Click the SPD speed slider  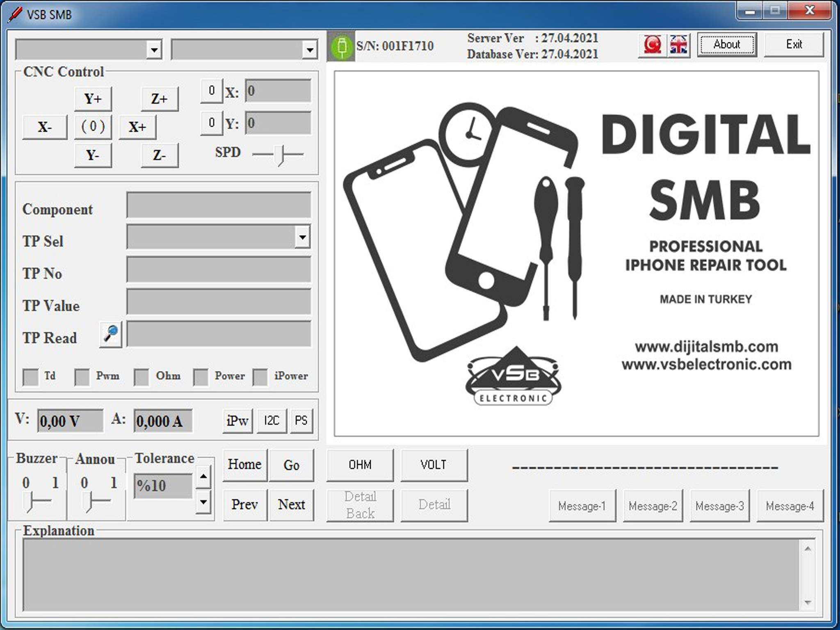tap(278, 155)
